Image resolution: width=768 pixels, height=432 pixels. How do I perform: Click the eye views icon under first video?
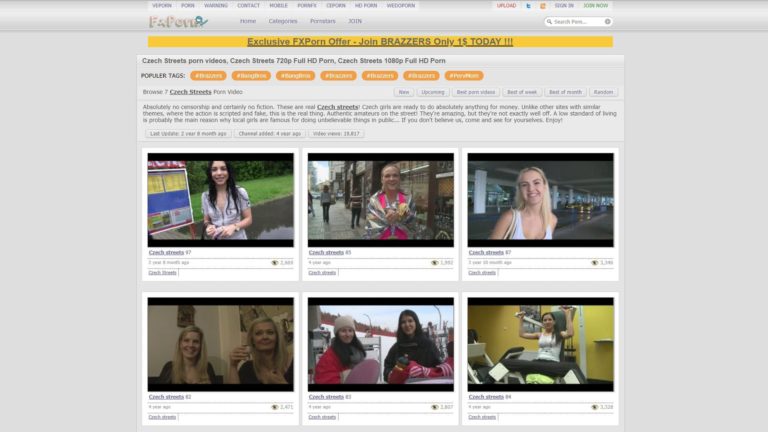click(x=274, y=262)
